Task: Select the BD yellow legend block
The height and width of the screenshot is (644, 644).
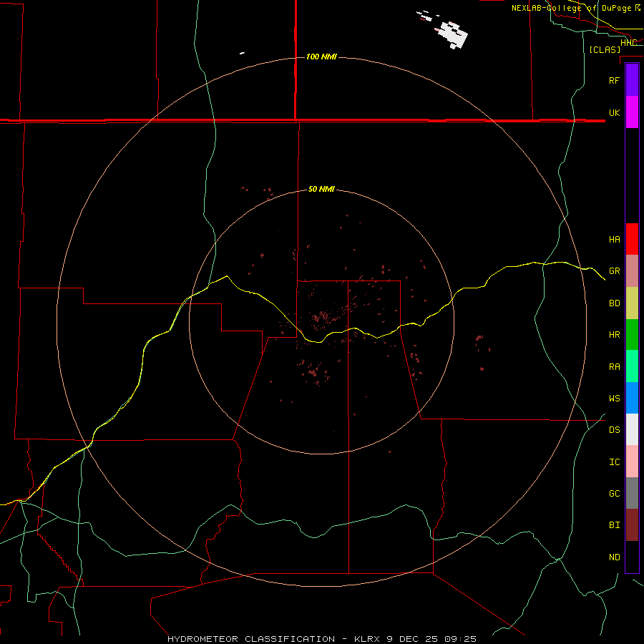Action: coord(632,303)
